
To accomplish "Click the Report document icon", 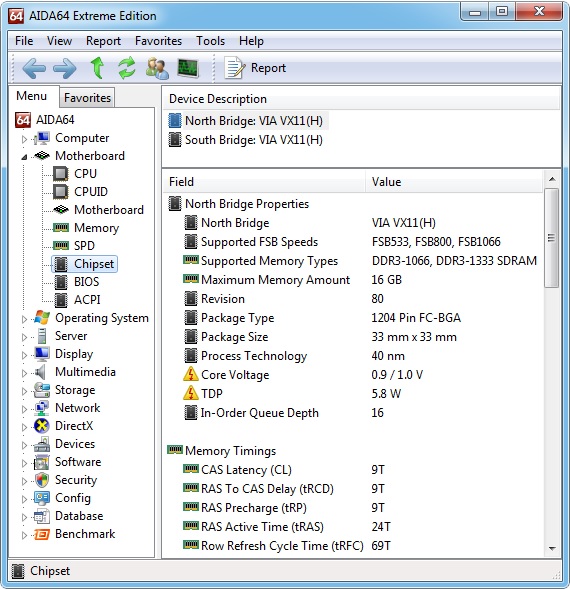I will pyautogui.click(x=234, y=68).
